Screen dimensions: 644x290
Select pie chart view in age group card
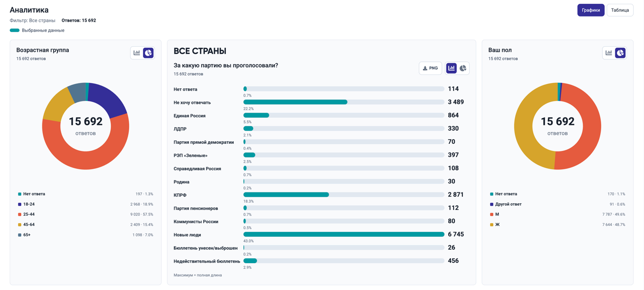149,53
